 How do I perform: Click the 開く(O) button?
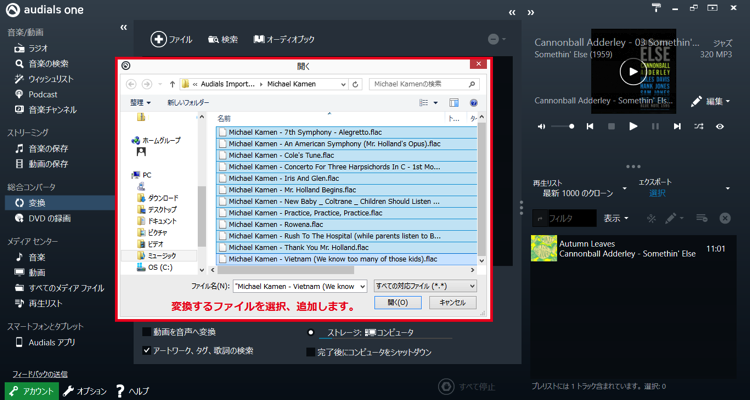pyautogui.click(x=397, y=302)
